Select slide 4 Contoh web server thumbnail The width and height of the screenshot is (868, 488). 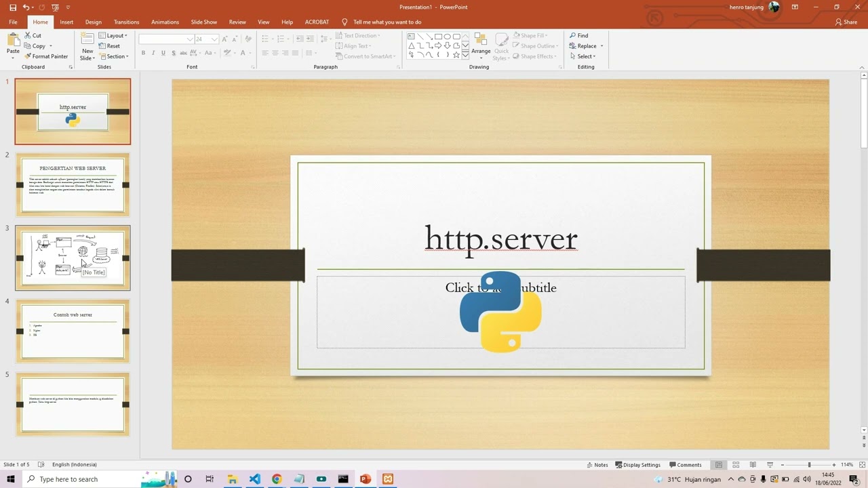pyautogui.click(x=73, y=331)
